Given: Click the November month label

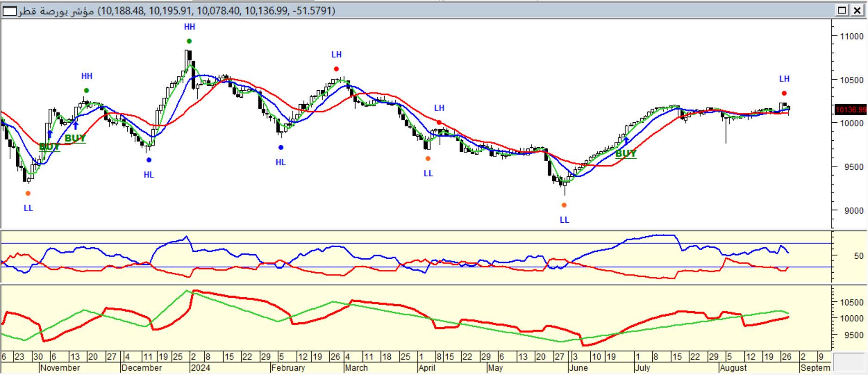Looking at the screenshot, I should (60, 368).
